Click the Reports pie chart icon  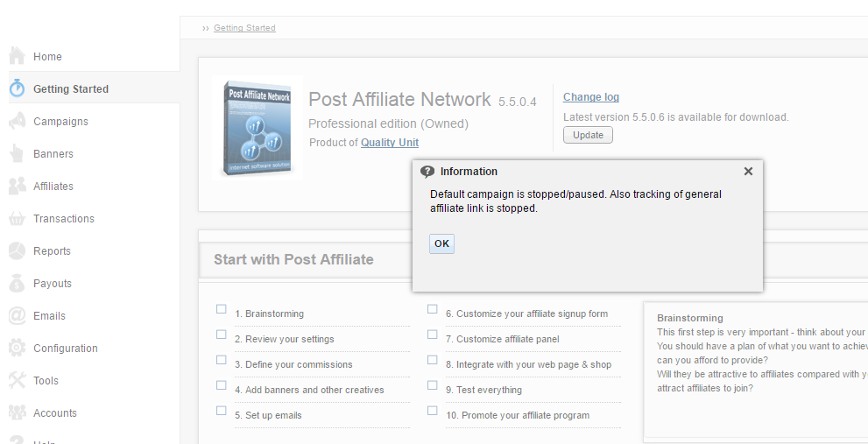(18, 250)
